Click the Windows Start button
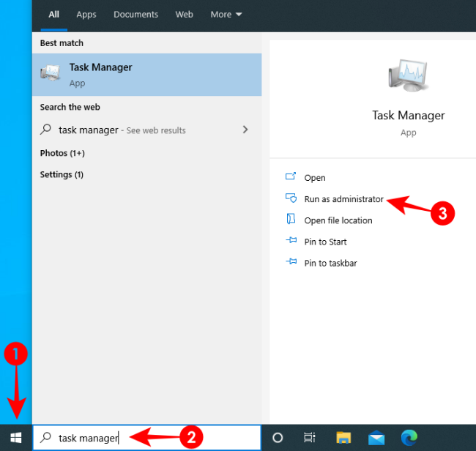Viewport: 476px width, 451px height. 16,438
